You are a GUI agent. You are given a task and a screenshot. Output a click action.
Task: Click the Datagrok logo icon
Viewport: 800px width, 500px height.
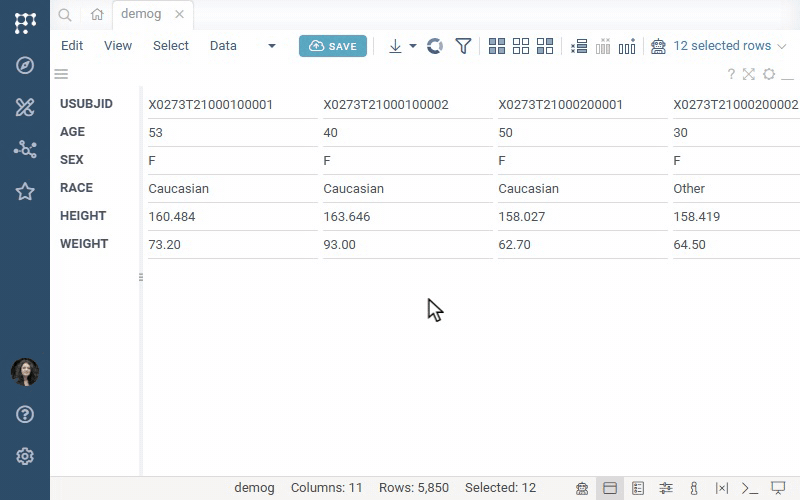24,22
